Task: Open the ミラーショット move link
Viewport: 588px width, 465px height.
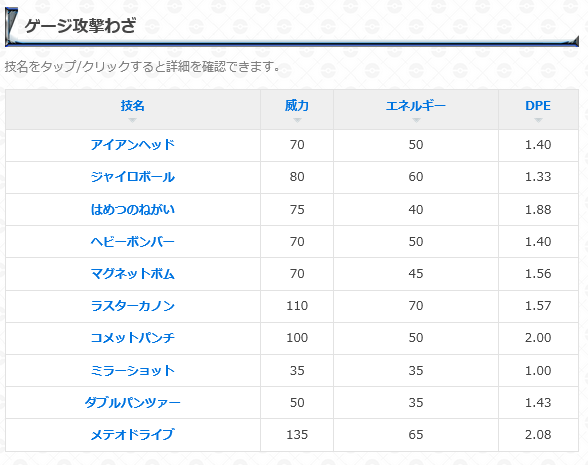Action: point(132,370)
